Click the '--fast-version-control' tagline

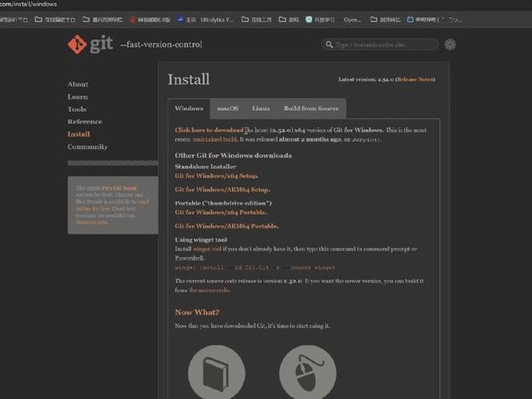point(161,45)
